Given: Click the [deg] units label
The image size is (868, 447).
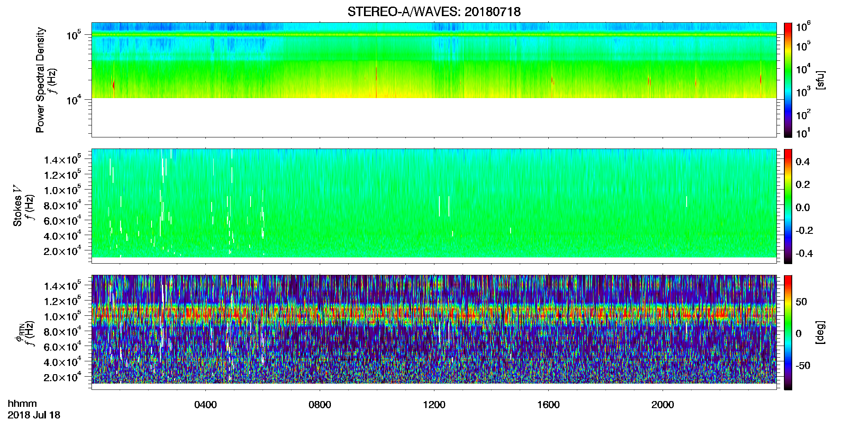Looking at the screenshot, I should tap(820, 332).
